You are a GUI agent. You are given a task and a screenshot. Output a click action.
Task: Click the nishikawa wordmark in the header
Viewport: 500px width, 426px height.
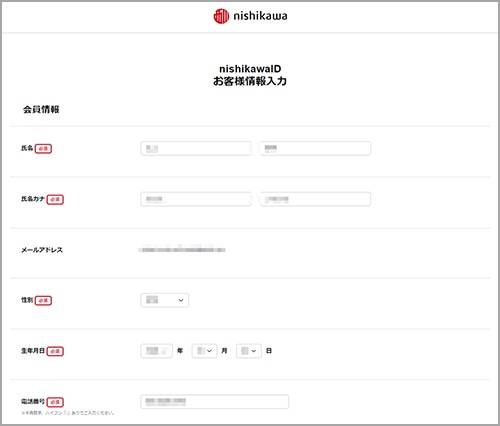pos(260,16)
